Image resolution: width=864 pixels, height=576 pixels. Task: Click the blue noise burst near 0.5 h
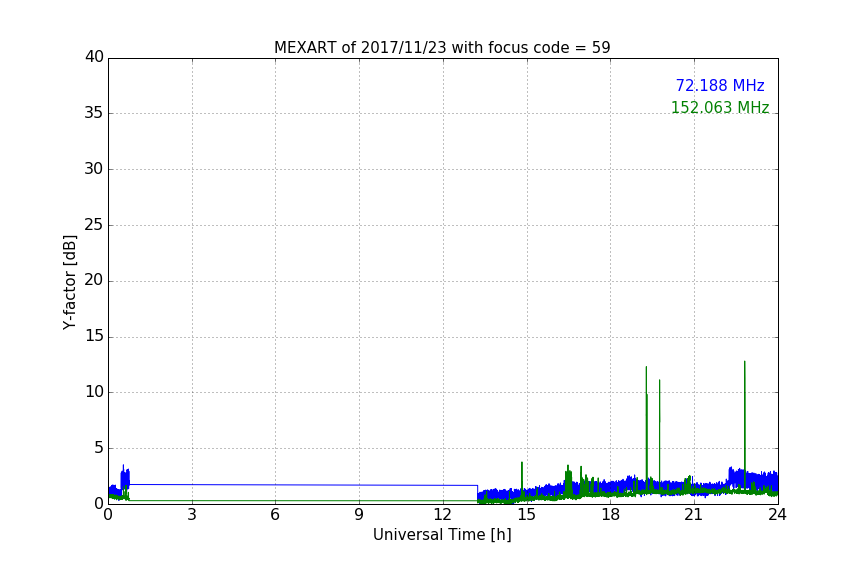(125, 478)
